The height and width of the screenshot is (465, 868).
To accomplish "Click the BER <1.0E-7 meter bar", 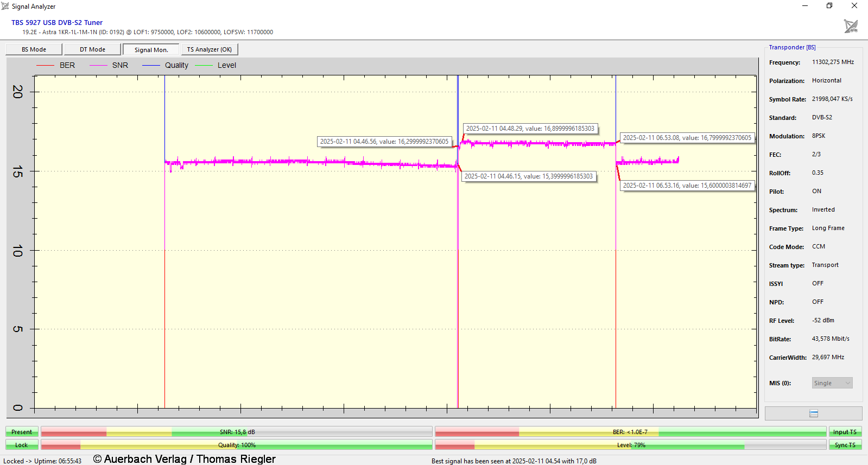I will 630,432.
